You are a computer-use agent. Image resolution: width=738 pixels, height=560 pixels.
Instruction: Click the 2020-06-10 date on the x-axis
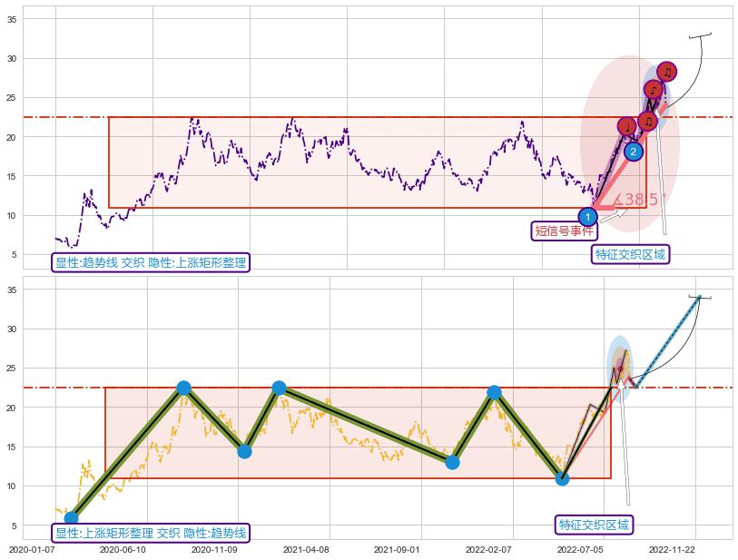(122, 549)
